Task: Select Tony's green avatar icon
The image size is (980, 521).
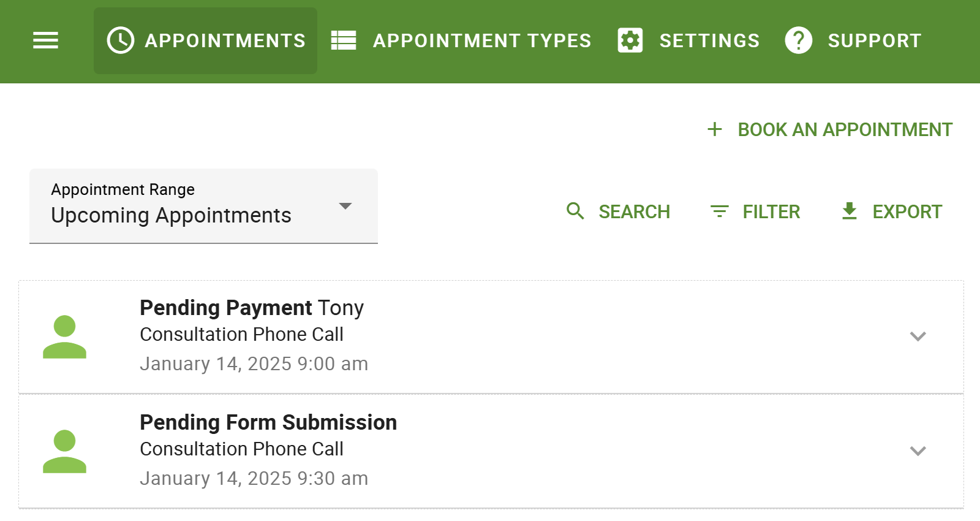Action: point(64,336)
